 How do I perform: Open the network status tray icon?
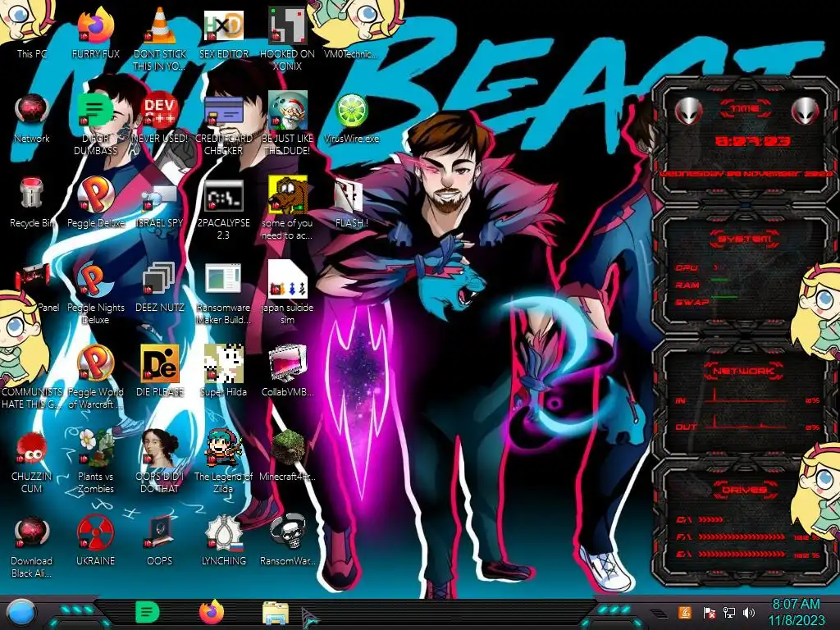[729, 612]
